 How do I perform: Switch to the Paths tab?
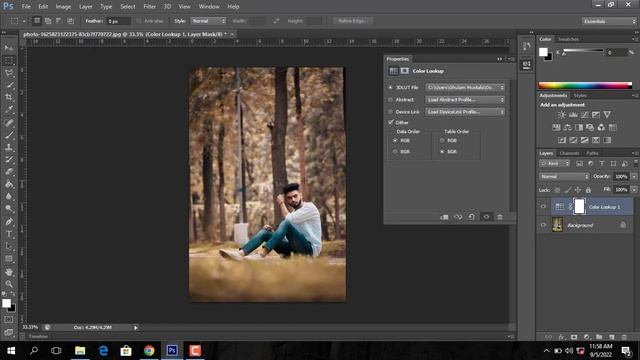pyautogui.click(x=592, y=153)
